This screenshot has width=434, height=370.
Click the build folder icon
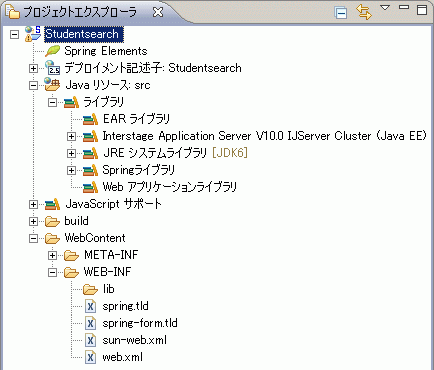(52, 221)
